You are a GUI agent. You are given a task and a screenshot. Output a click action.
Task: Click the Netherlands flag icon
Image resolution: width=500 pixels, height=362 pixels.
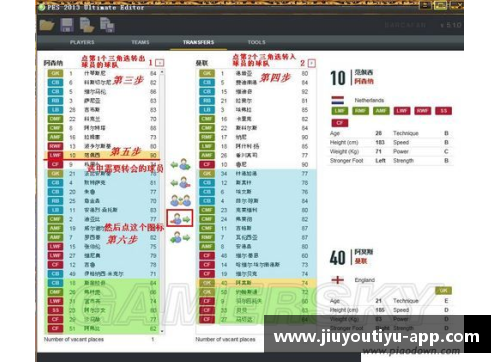tap(338, 100)
